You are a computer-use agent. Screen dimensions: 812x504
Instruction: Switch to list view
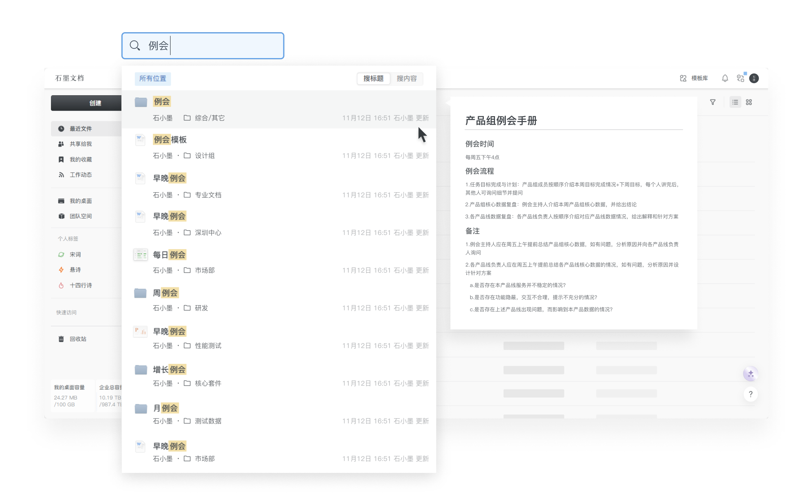pos(735,102)
